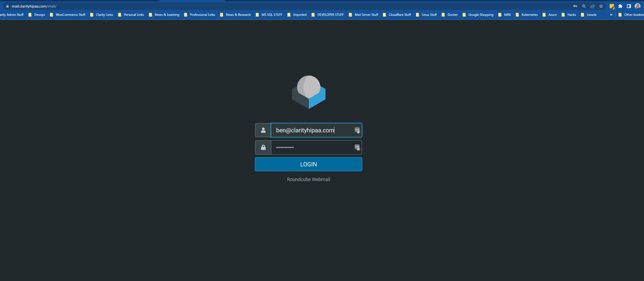Open the Roundcube Webmail link
The image size is (644, 281).
[x=309, y=179]
